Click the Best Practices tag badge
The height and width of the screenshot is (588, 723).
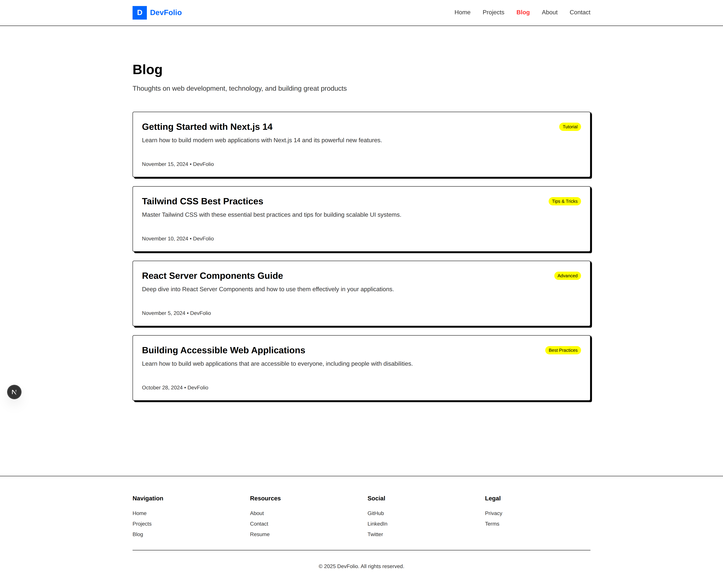click(563, 350)
